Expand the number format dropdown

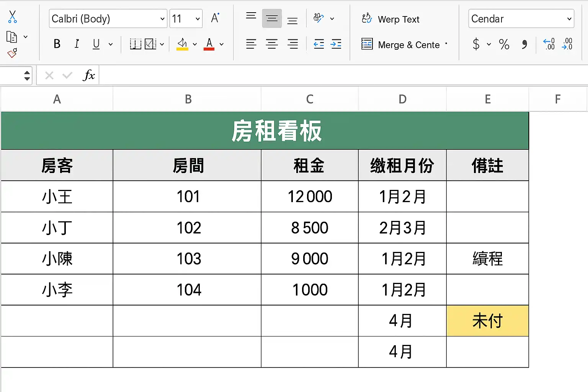(x=569, y=19)
